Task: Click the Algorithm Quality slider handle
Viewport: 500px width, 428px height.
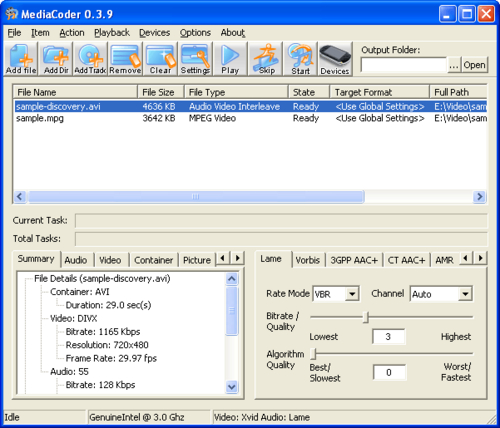Action: (313, 354)
